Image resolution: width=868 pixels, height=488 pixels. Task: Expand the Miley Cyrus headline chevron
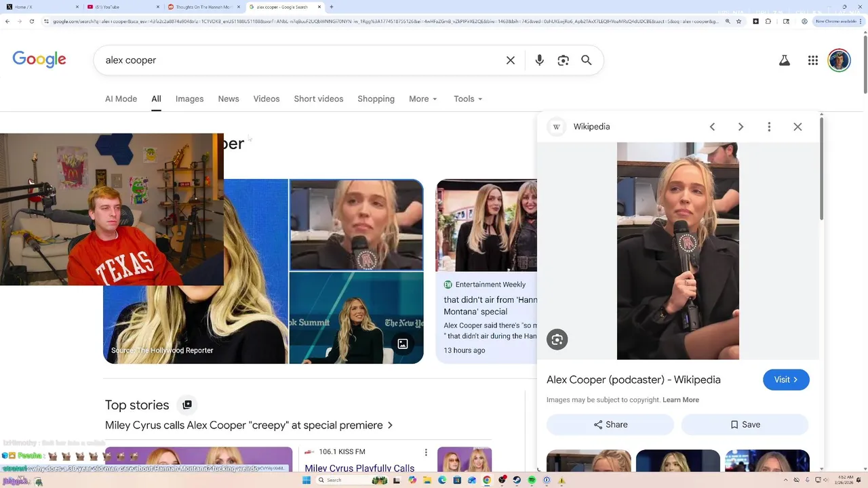pos(390,426)
